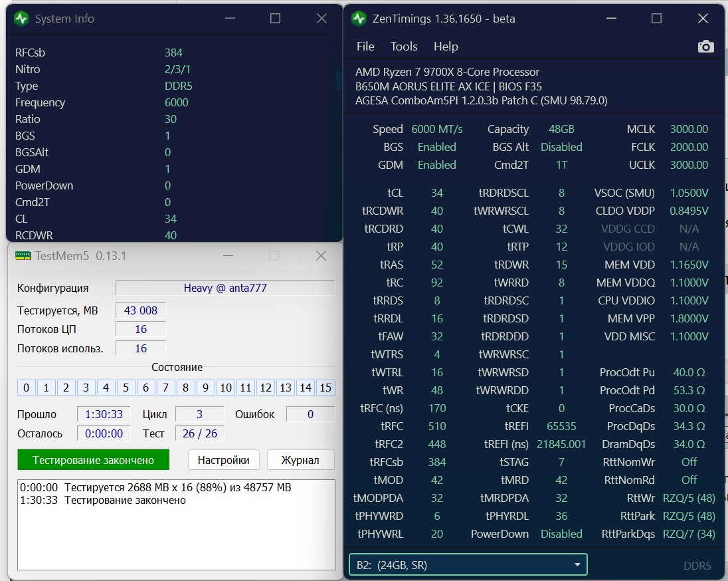The height and width of the screenshot is (581, 728).
Task: Click the MEM VDD value 1.1650V
Action: [x=689, y=265]
